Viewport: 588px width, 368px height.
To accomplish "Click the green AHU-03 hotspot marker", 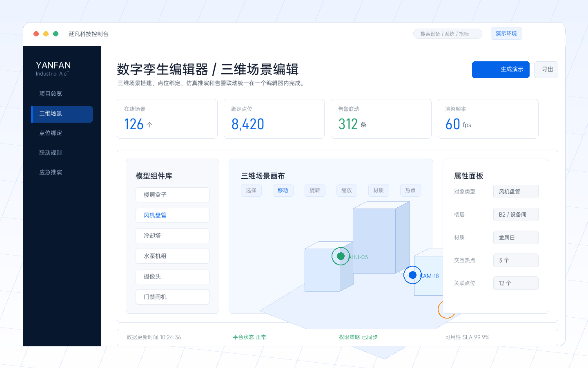I will [341, 256].
